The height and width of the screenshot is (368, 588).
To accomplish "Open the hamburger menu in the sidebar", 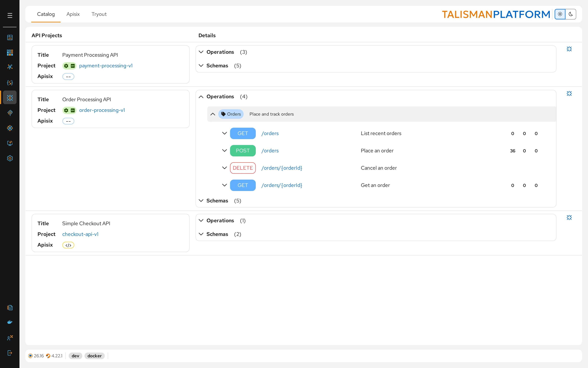I will [10, 16].
